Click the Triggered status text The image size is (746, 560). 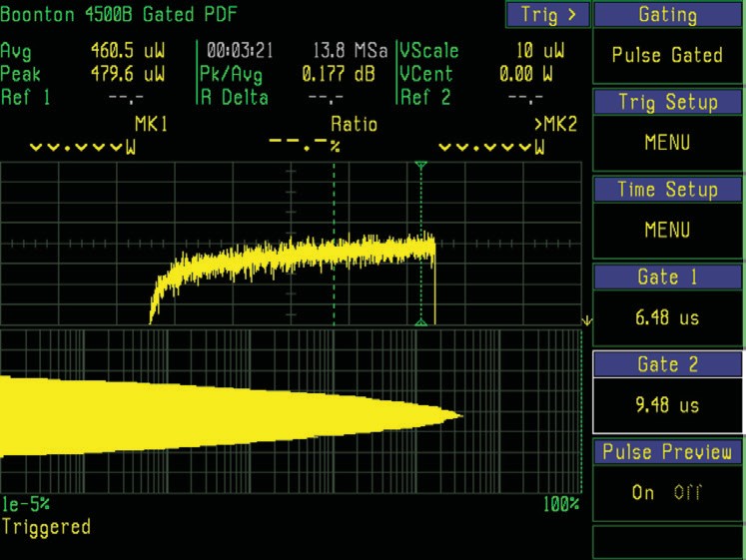click(46, 527)
